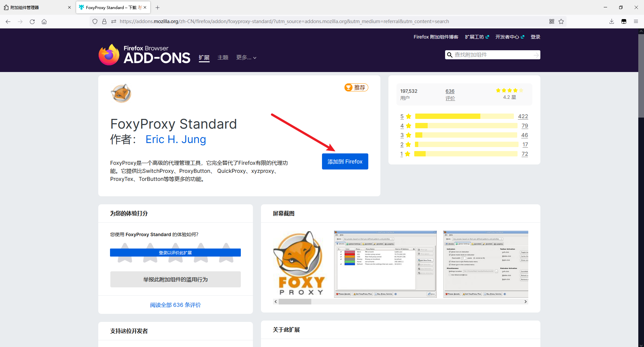
Task: Close the 附加组件管理器 tab
Action: click(x=69, y=7)
